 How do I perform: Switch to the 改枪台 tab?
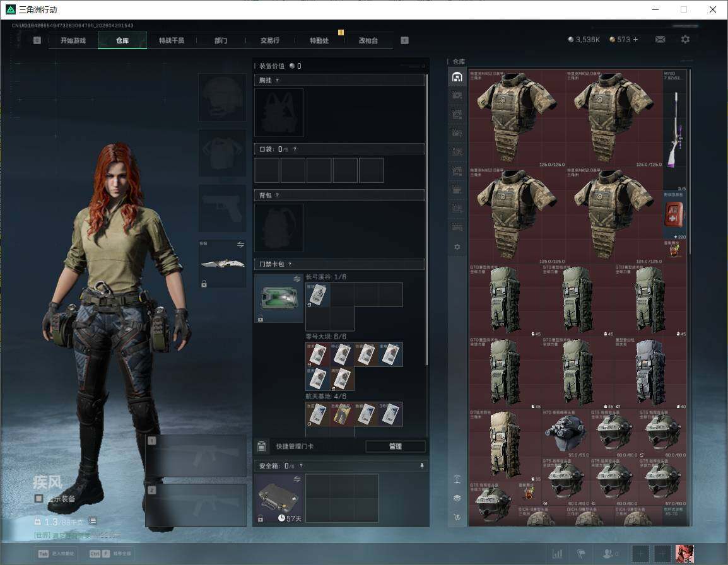click(368, 40)
